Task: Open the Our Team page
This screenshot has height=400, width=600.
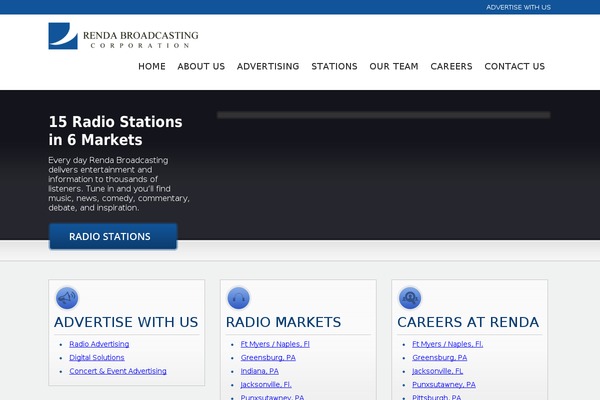Action: click(x=394, y=66)
